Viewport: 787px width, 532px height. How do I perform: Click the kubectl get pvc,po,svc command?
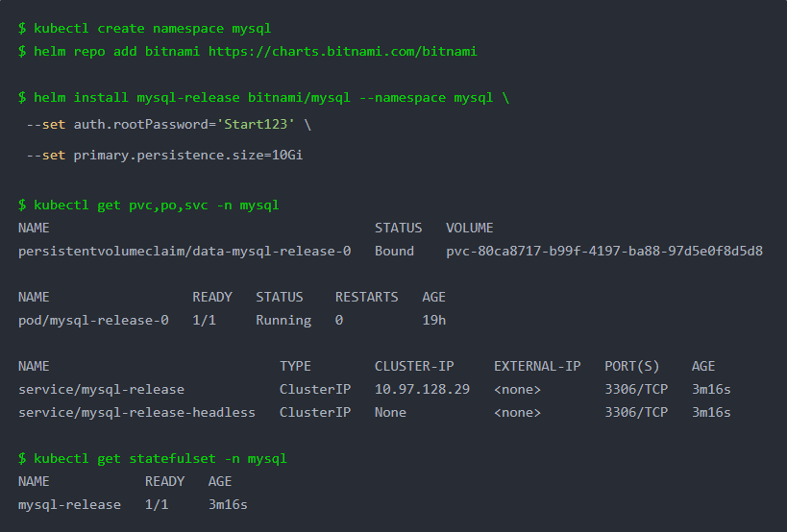[156, 206]
